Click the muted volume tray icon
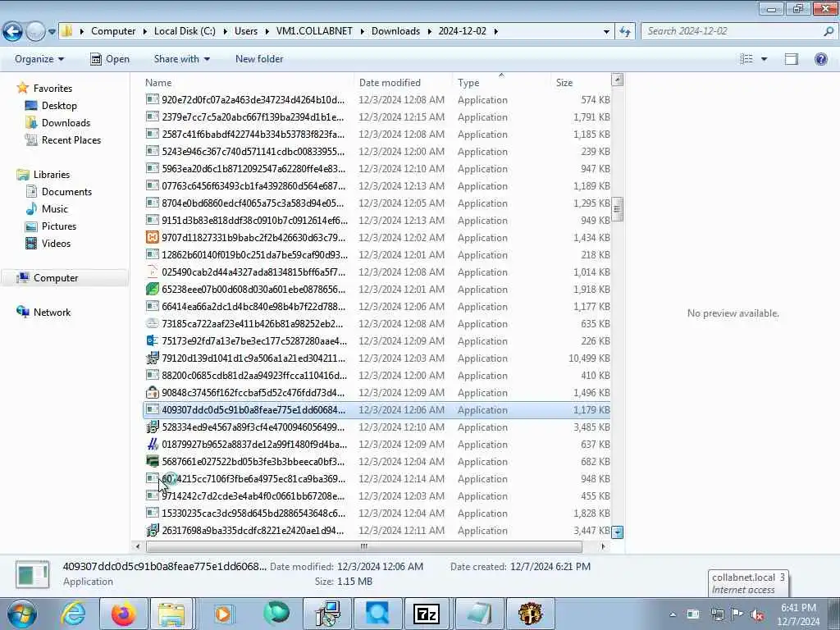This screenshot has height=630, width=840. [x=757, y=614]
